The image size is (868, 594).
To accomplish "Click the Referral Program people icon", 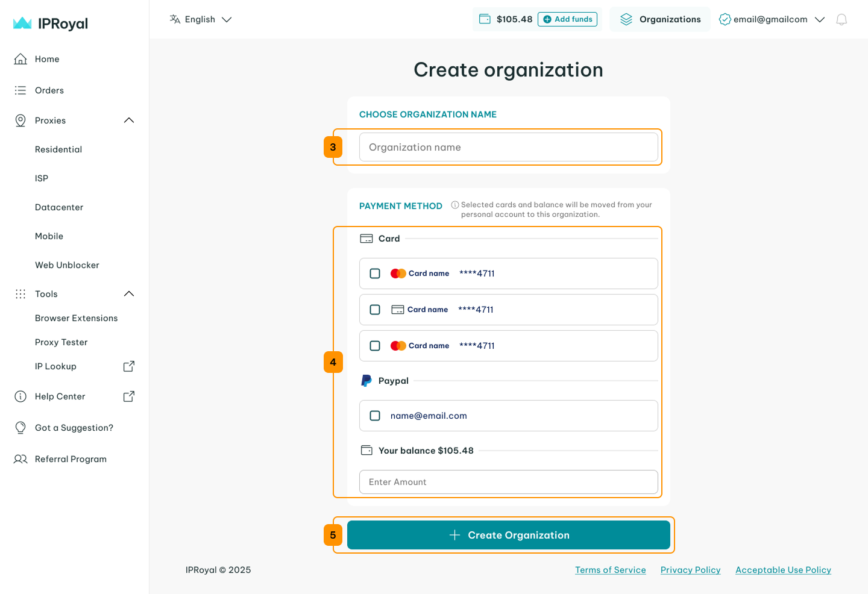I will tap(20, 459).
